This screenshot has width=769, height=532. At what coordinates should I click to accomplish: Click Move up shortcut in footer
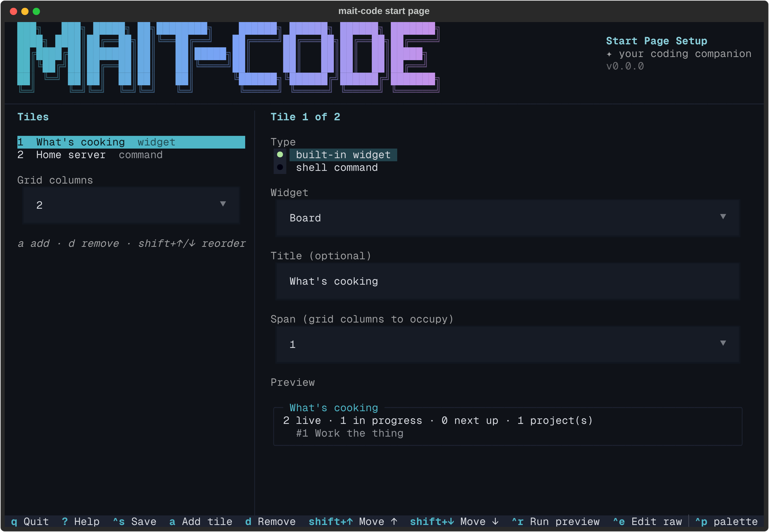pyautogui.click(x=353, y=521)
